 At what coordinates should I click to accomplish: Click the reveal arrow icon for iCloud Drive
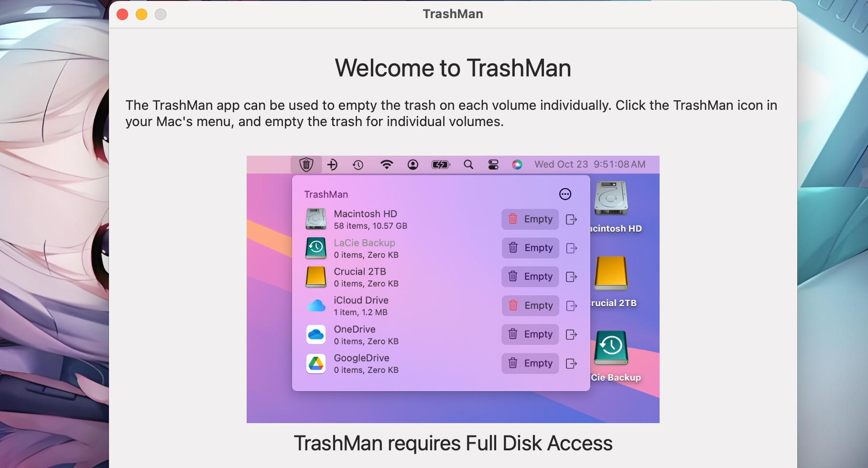(572, 306)
